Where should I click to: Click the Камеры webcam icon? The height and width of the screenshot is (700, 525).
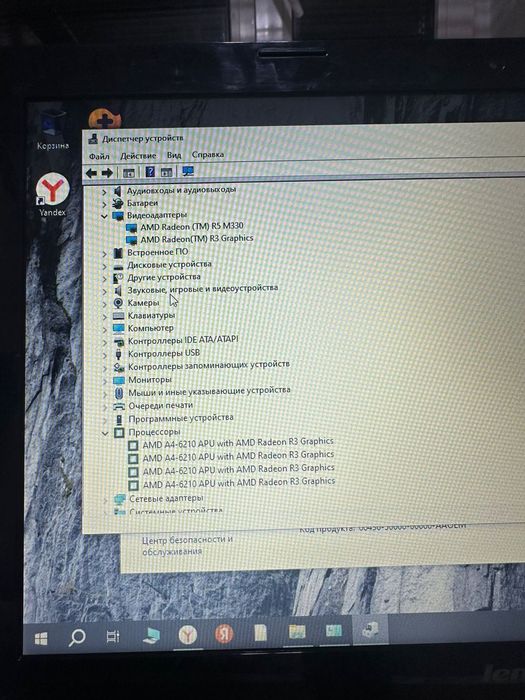click(x=118, y=304)
